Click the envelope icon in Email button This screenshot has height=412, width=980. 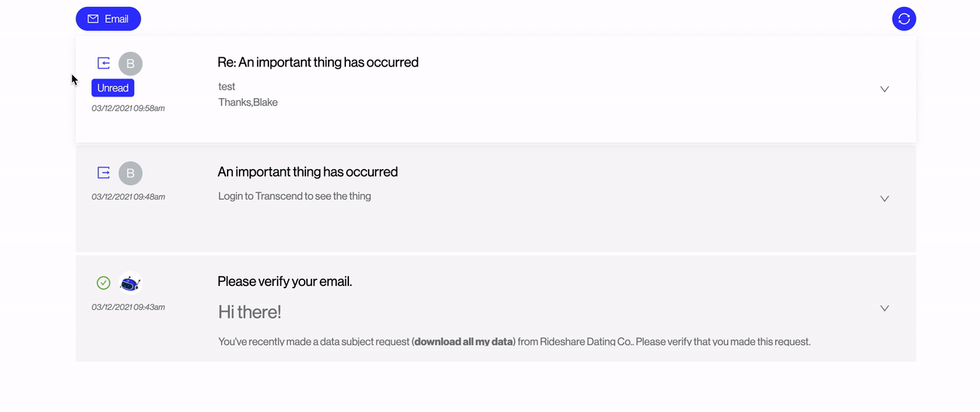[x=93, y=19]
